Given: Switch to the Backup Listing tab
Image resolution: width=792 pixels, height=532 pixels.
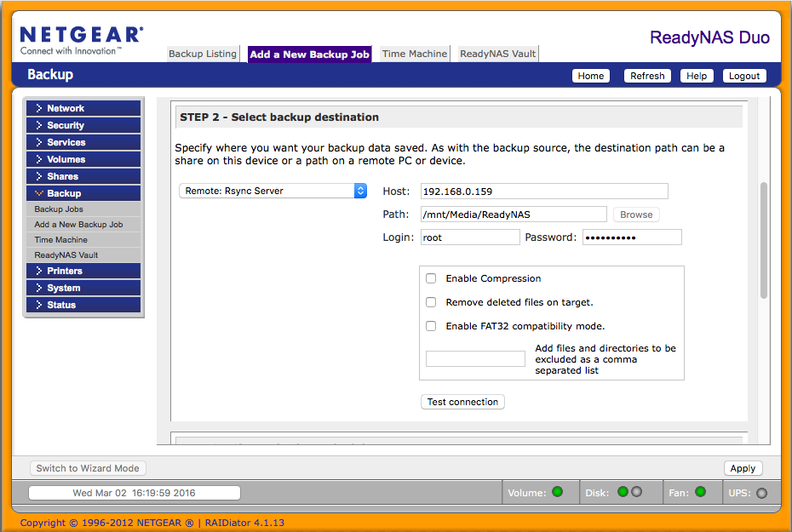Looking at the screenshot, I should (x=203, y=54).
